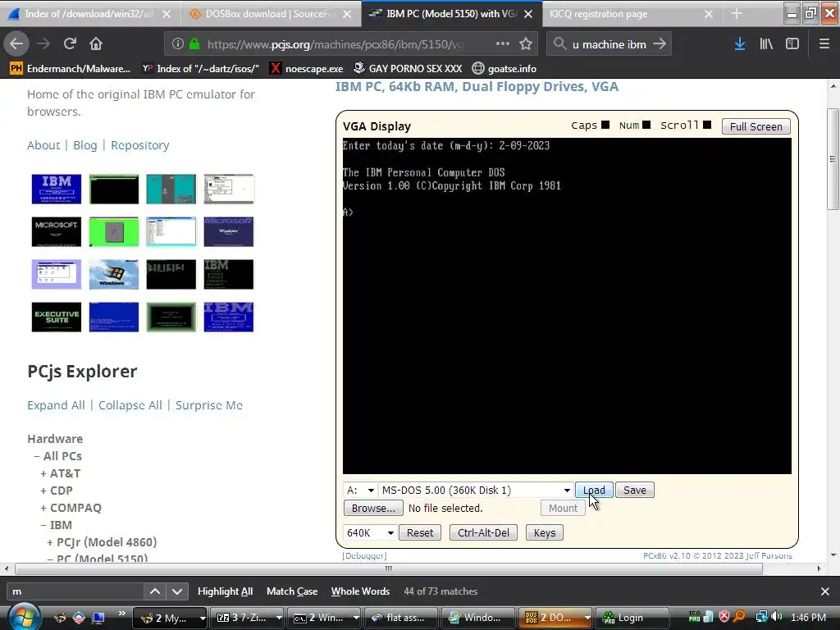
Task: Open noescape.exe bookmark
Action: [x=306, y=69]
